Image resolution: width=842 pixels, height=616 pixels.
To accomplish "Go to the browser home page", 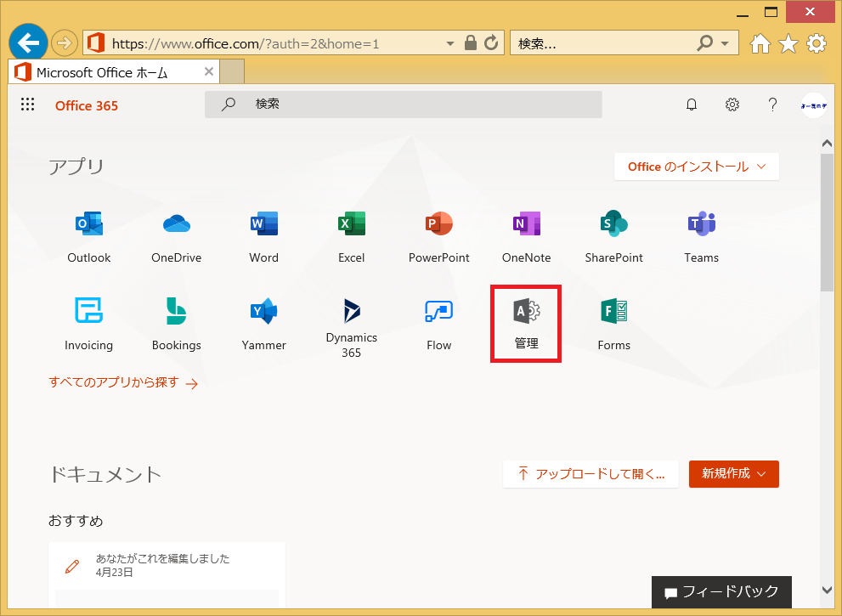I will [x=760, y=43].
